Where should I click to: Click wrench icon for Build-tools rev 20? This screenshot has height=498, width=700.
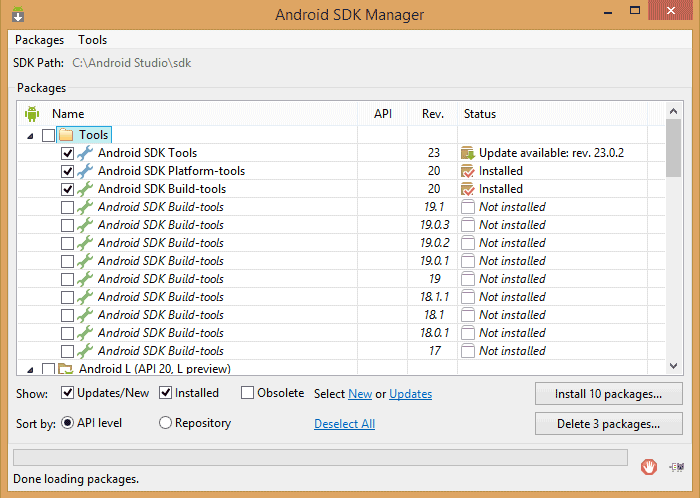(x=85, y=189)
